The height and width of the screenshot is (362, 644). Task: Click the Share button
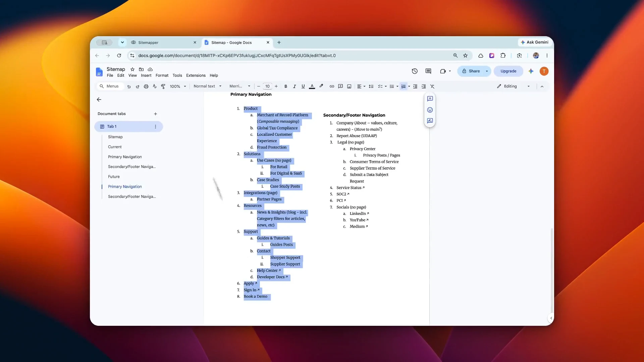[471, 71]
